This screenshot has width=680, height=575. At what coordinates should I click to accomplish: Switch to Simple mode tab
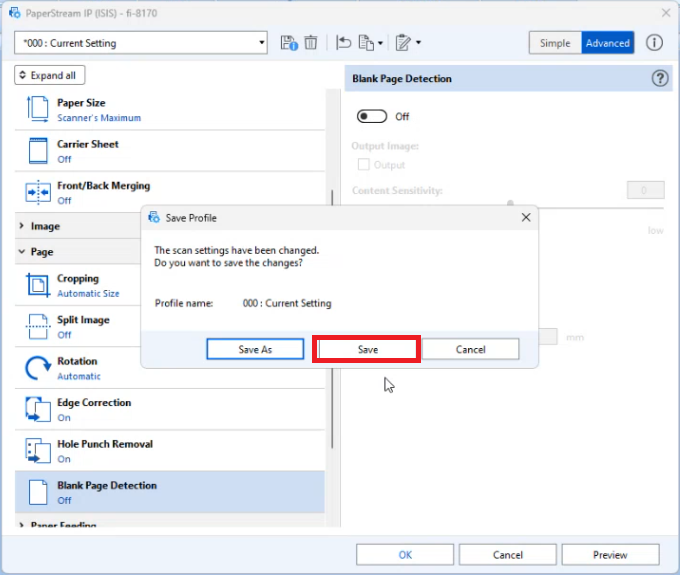[555, 43]
